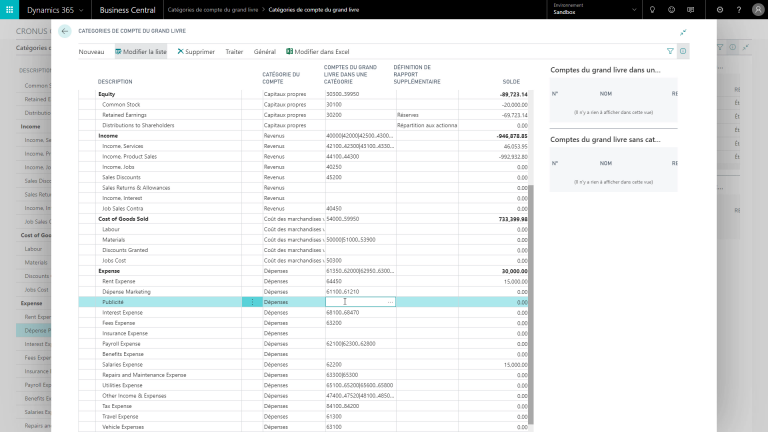
Task: Click Comptes du grand livre dans un... heading
Action: tap(605, 70)
